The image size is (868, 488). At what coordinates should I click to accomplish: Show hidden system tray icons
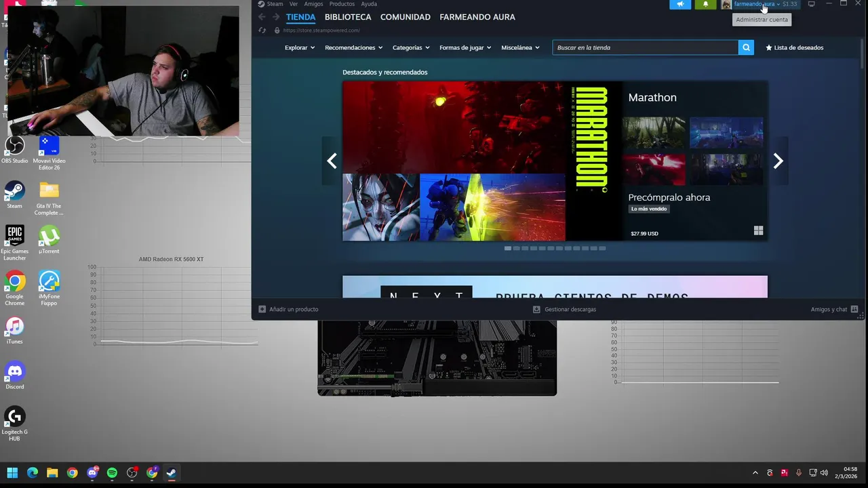(x=755, y=473)
